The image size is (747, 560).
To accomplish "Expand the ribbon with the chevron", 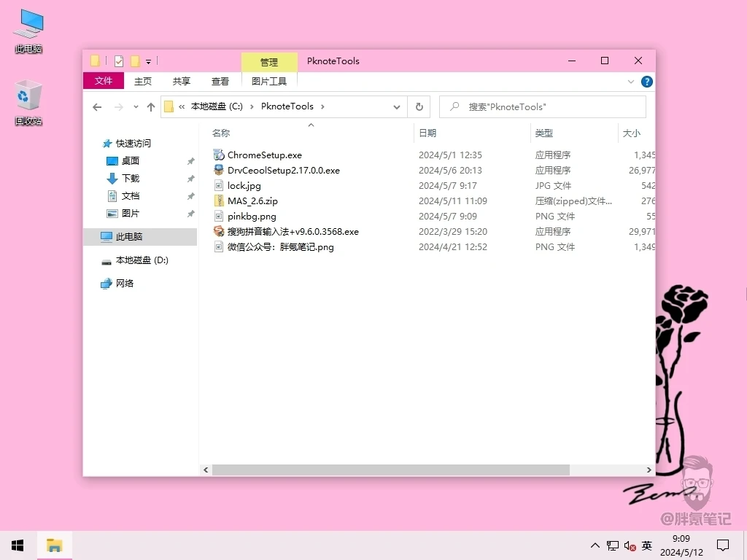I will tap(631, 82).
